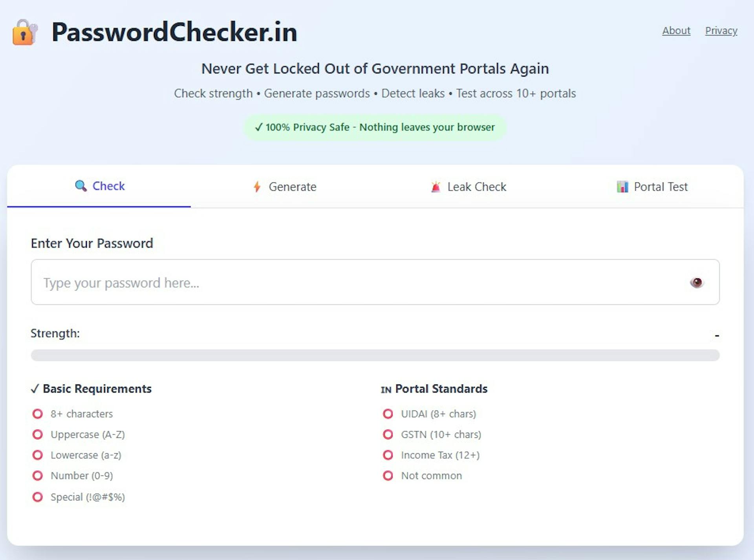Click inside the password input field

(353, 282)
